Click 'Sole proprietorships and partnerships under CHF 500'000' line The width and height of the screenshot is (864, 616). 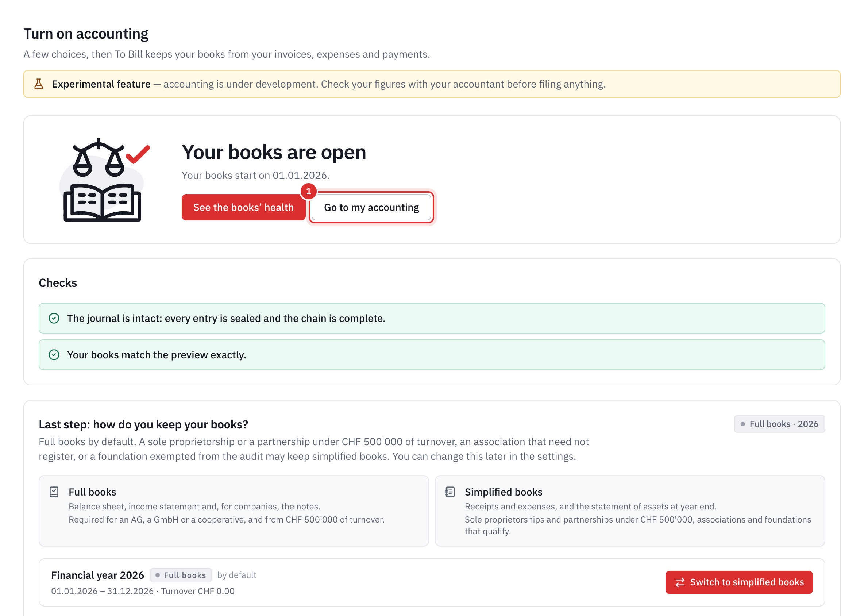coord(638,525)
